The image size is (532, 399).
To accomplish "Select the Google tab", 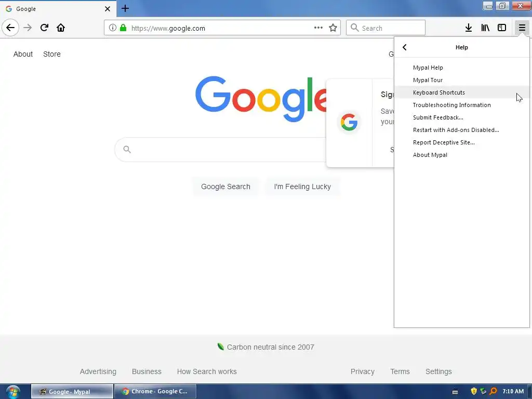I will click(x=58, y=9).
